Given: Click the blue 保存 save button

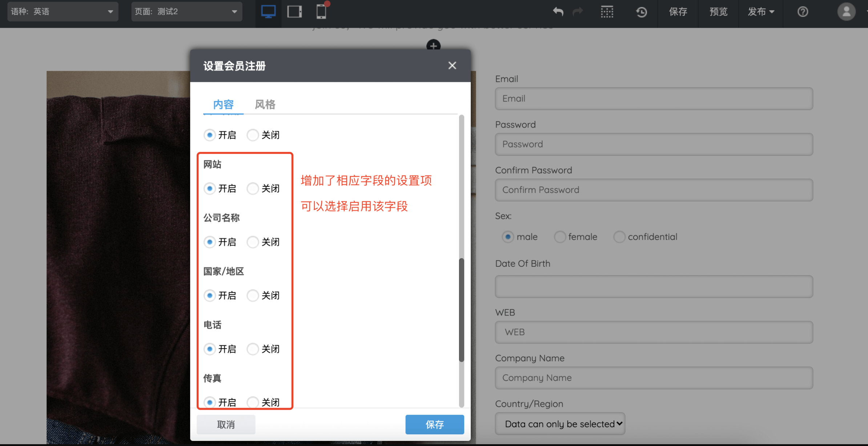Looking at the screenshot, I should (x=435, y=424).
